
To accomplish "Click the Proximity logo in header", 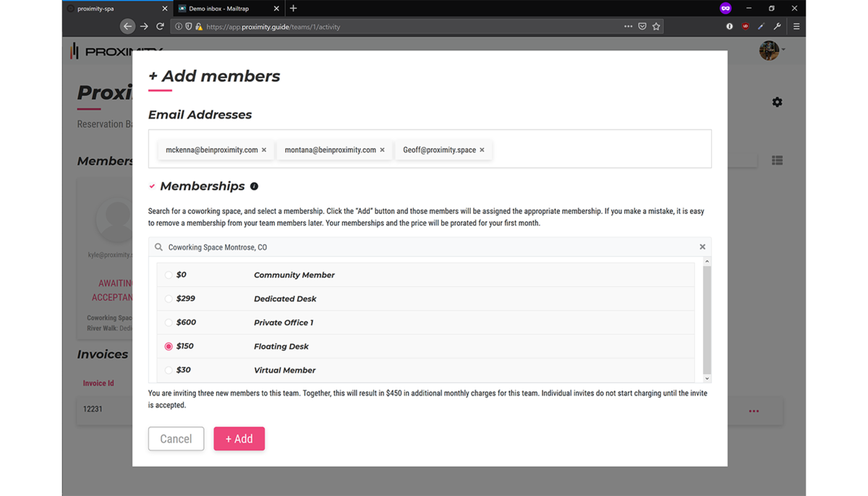I will tap(116, 51).
